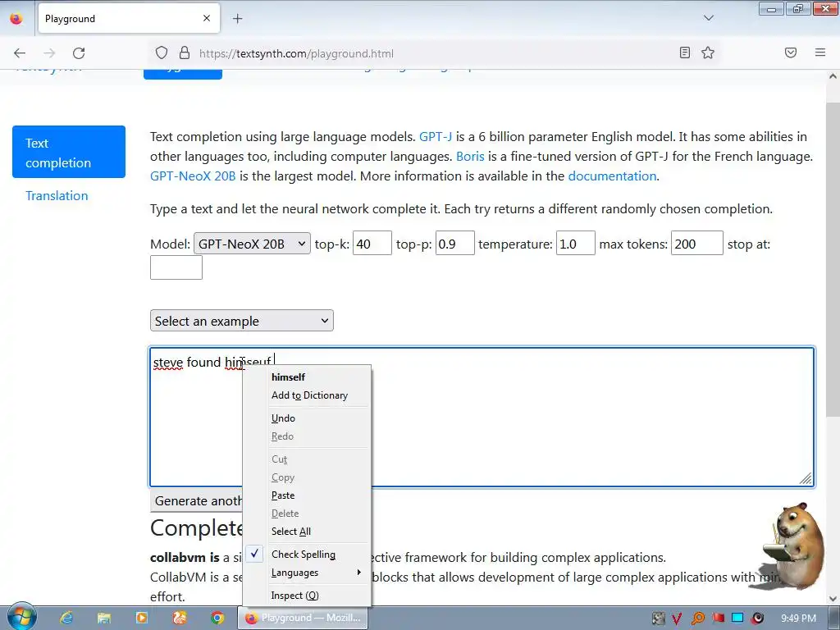Screen dimensions: 840x630
Task: Follow the Boris link
Action: click(x=470, y=157)
